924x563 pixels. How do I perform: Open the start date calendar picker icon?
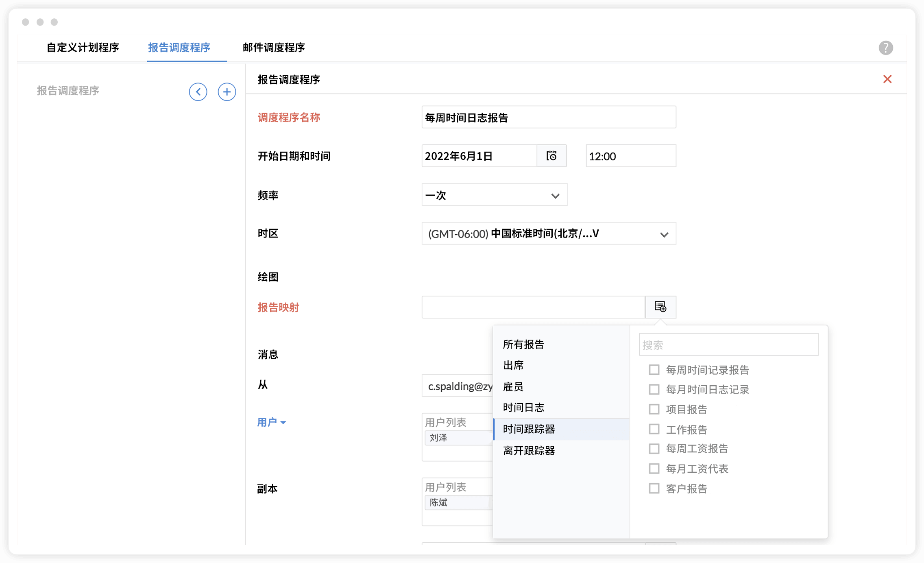tap(551, 156)
